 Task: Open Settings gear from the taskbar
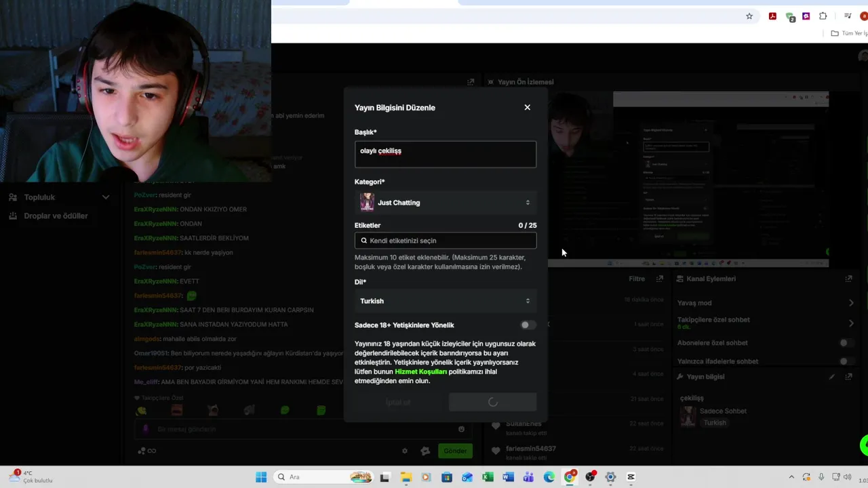click(610, 477)
